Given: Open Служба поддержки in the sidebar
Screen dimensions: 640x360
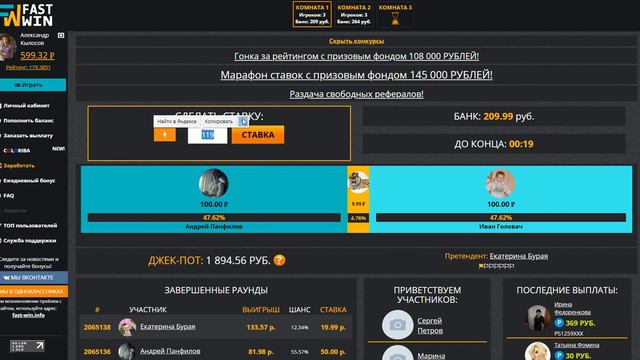Looking at the screenshot, I should point(29,240).
